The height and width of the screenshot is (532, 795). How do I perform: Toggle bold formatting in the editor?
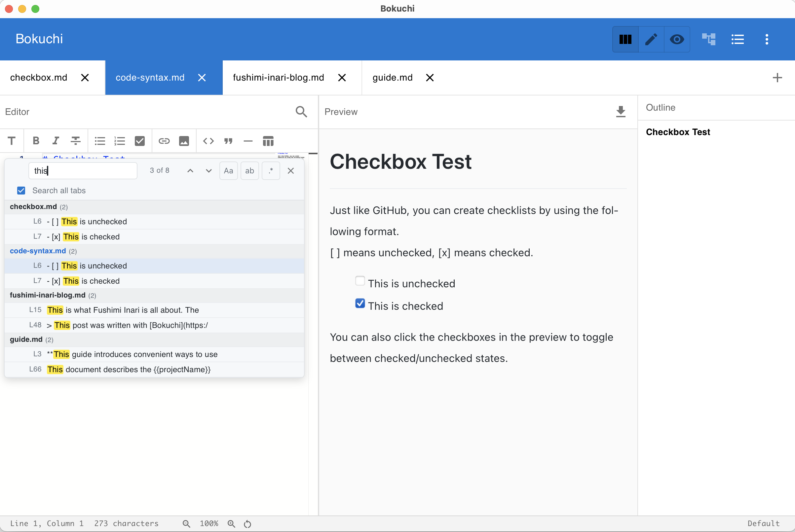click(36, 140)
